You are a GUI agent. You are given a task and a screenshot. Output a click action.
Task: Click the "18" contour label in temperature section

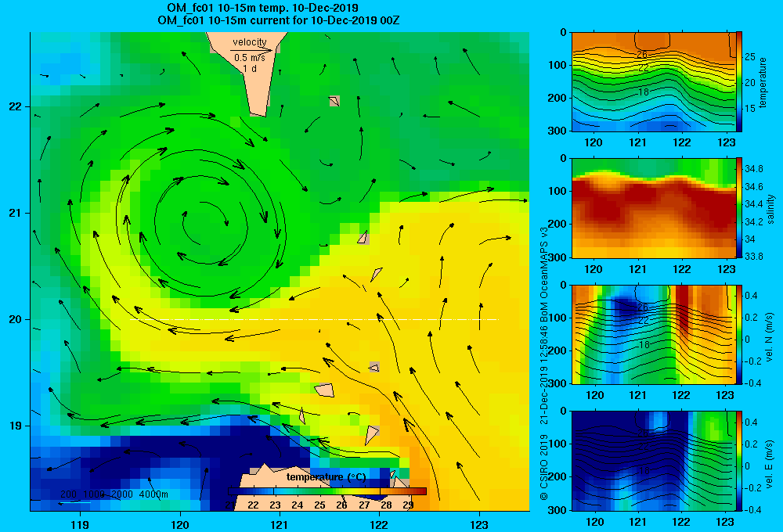point(643,92)
